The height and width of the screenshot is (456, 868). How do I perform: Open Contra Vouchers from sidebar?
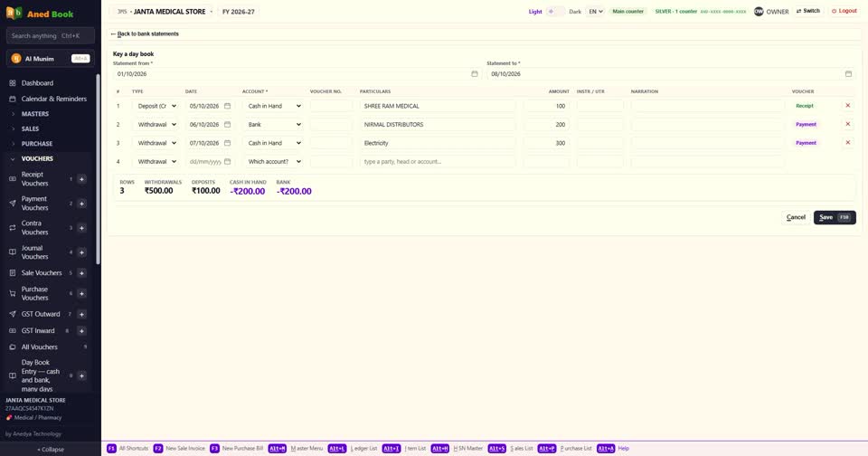click(34, 228)
